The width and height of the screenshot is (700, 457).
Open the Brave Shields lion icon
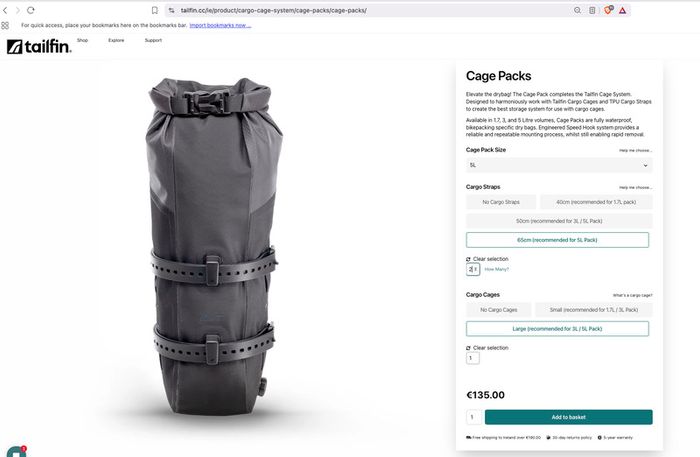click(x=608, y=10)
